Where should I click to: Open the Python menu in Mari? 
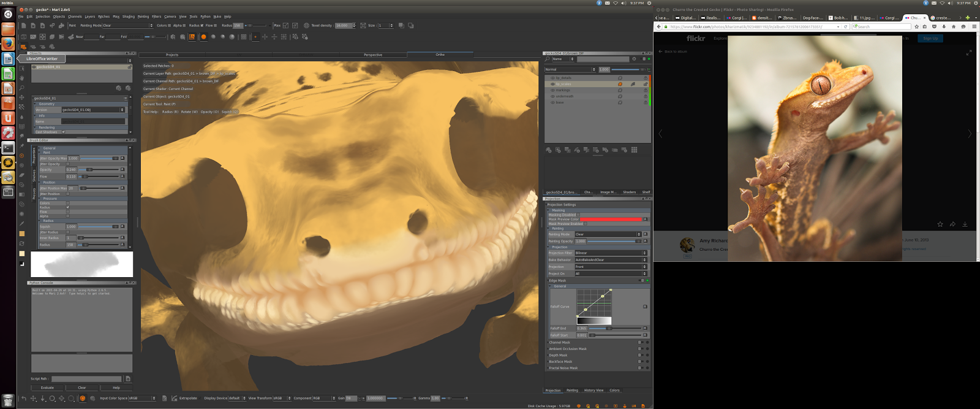tap(206, 17)
